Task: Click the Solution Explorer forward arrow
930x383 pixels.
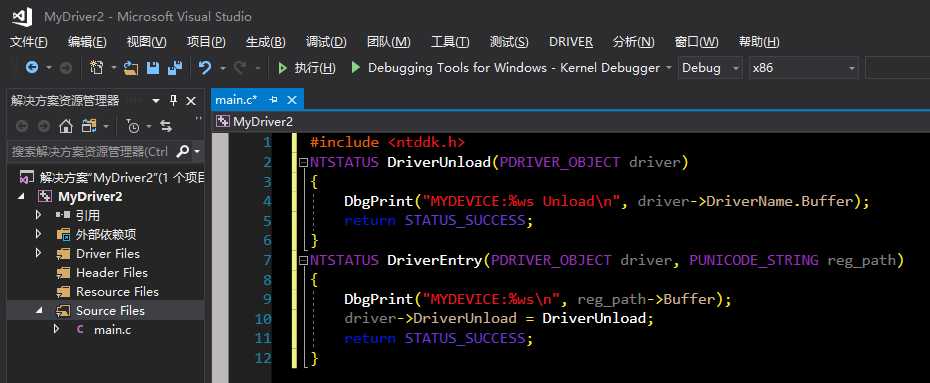Action: [x=43, y=126]
